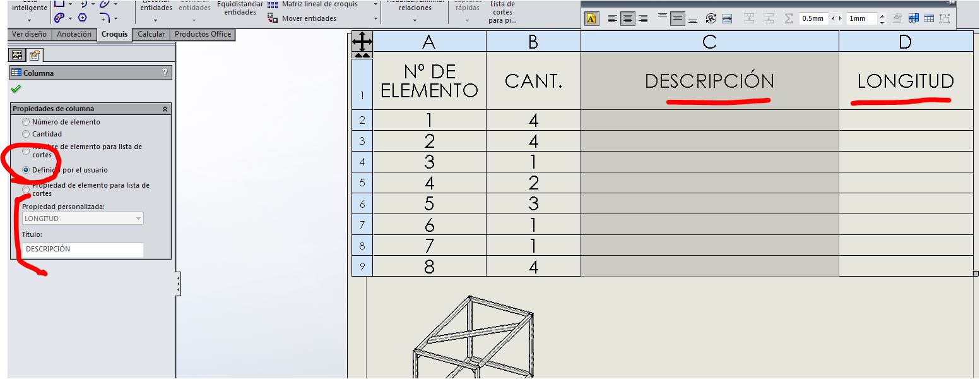Screen dimensions: 980x379
Task: Open the Propiedad personalizada LONGITUD dropdown
Action: pyautogui.click(x=83, y=219)
